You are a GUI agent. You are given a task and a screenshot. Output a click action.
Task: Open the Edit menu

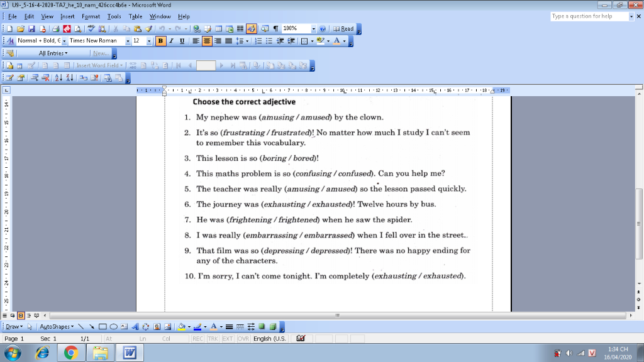click(x=29, y=16)
